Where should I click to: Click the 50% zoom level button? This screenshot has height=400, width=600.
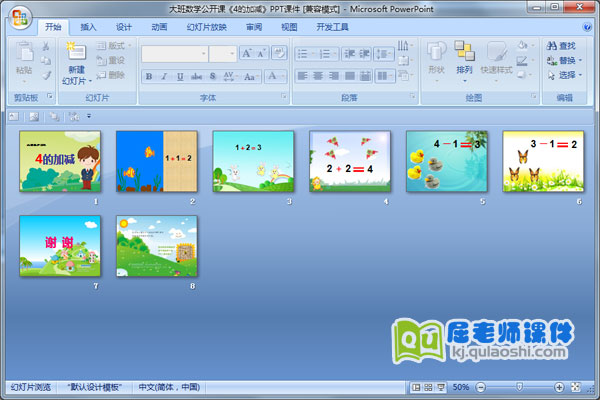pyautogui.click(x=461, y=387)
